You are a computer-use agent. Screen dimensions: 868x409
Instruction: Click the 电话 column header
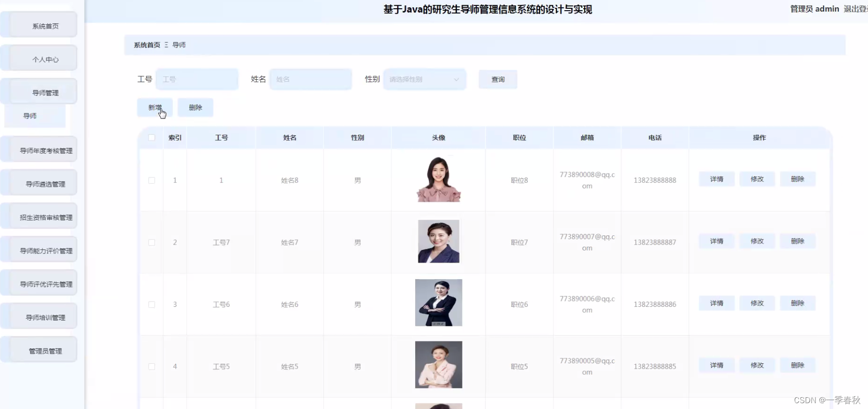click(x=655, y=138)
